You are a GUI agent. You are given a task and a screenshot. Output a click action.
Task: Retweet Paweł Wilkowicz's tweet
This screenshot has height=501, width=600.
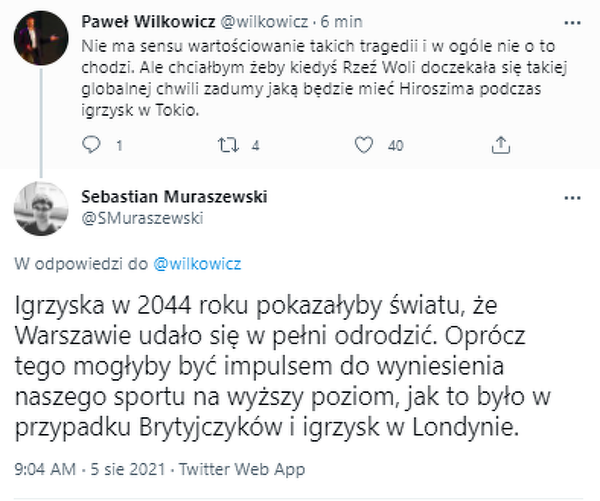[226, 145]
